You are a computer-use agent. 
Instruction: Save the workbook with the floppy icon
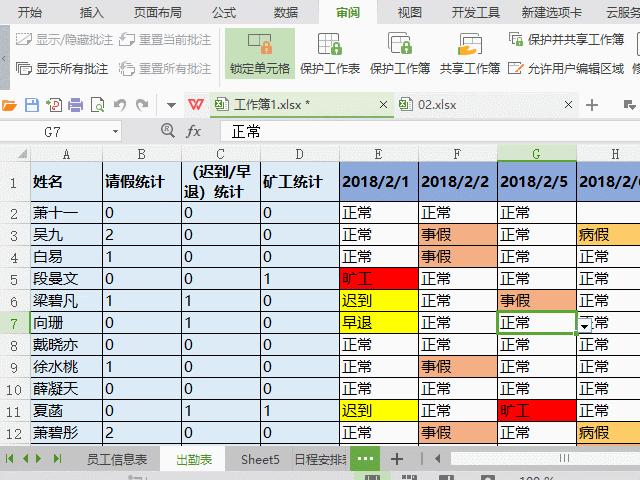tap(32, 105)
